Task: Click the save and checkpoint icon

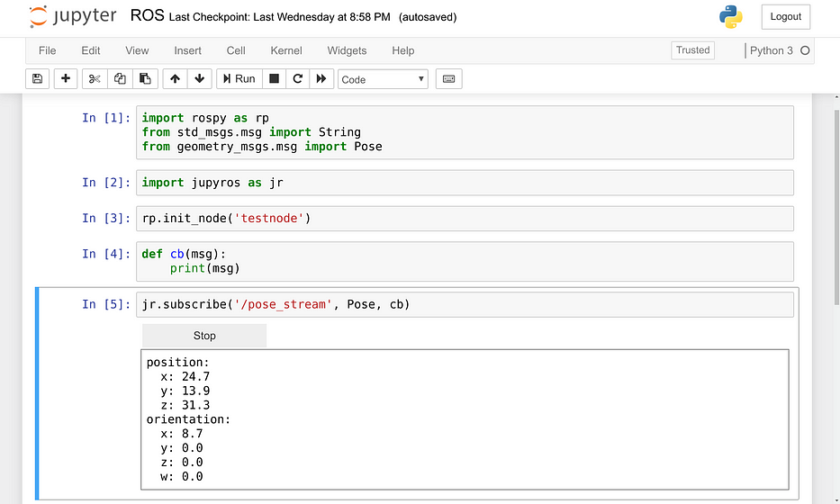Action: click(37, 79)
